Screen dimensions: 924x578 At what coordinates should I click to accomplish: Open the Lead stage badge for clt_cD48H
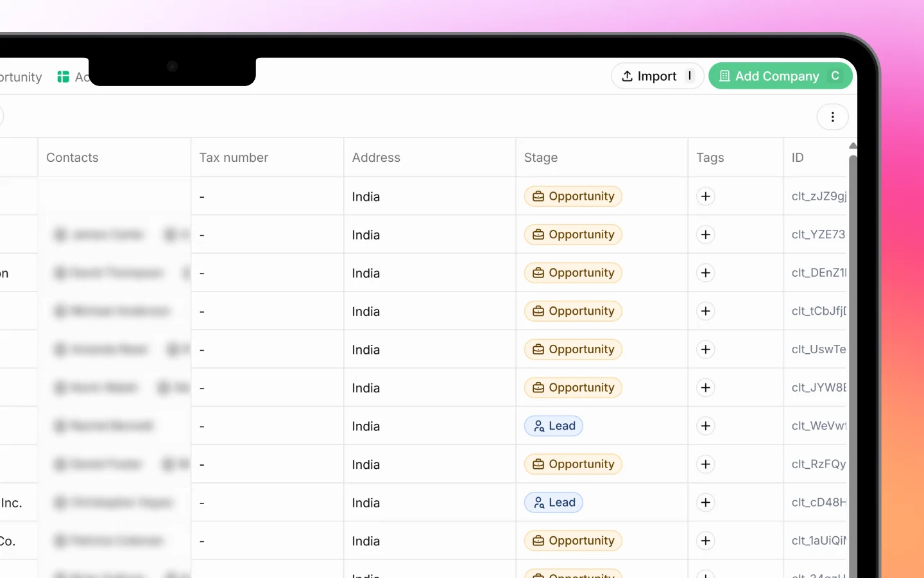coord(554,502)
